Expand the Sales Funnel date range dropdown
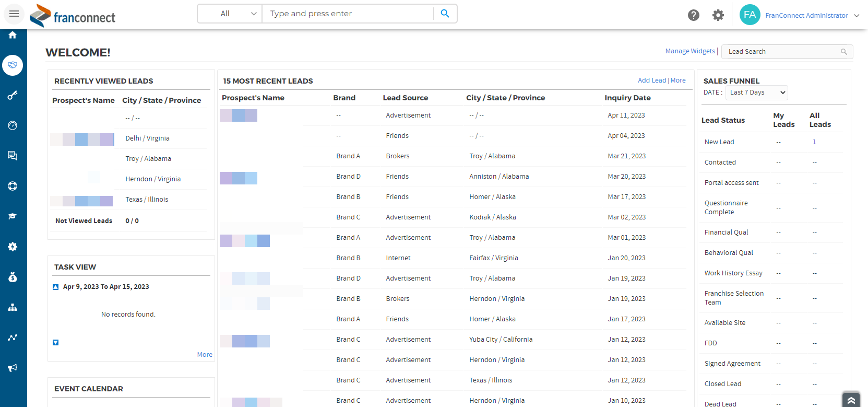868x407 pixels. click(757, 92)
